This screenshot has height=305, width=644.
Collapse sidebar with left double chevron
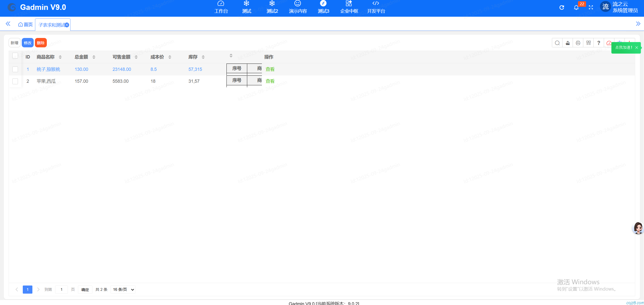[8, 24]
